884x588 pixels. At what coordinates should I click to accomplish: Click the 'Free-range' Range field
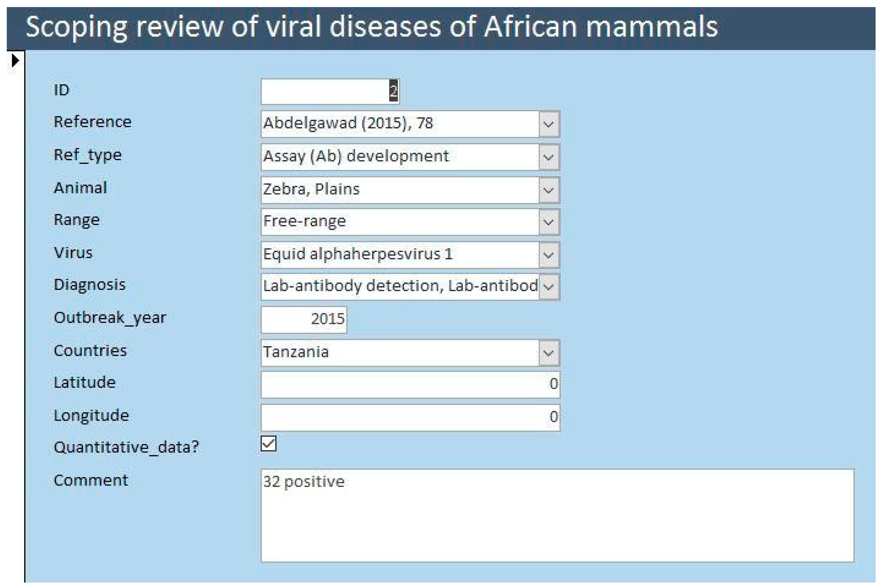click(x=400, y=222)
